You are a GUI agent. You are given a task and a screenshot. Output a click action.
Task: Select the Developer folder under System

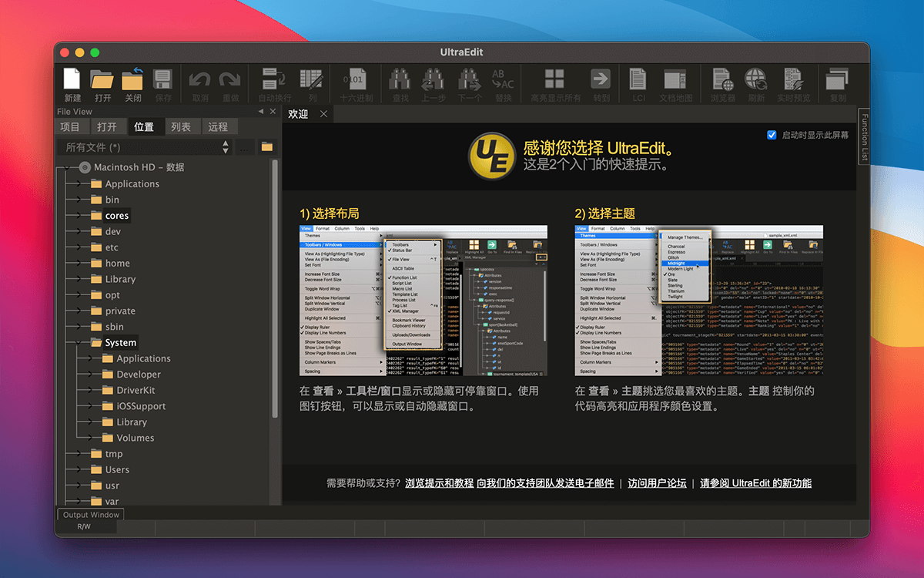coord(139,375)
